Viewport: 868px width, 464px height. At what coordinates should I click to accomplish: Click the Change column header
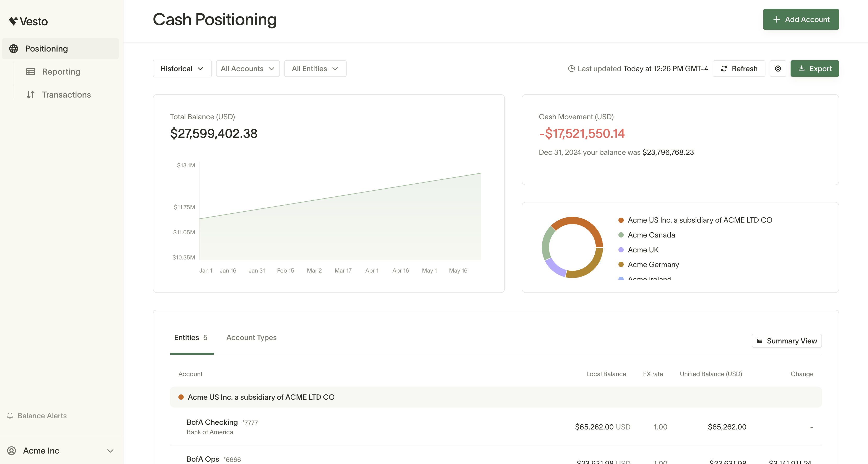click(x=802, y=374)
